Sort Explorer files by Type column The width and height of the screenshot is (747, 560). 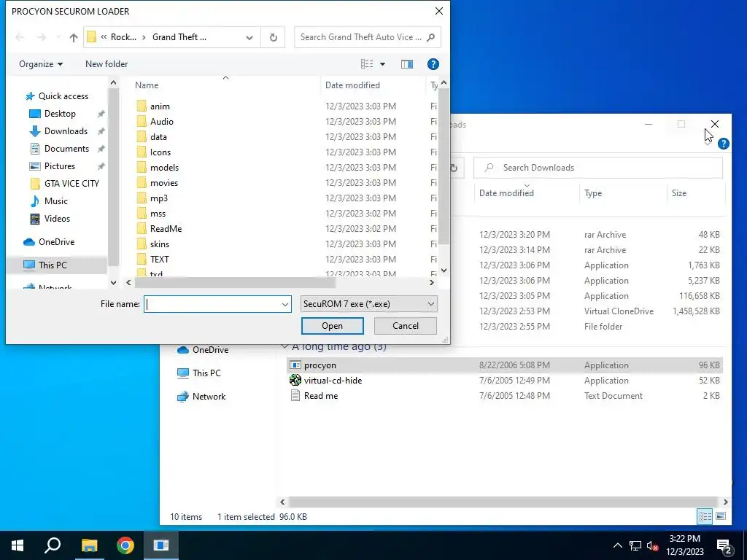593,192
